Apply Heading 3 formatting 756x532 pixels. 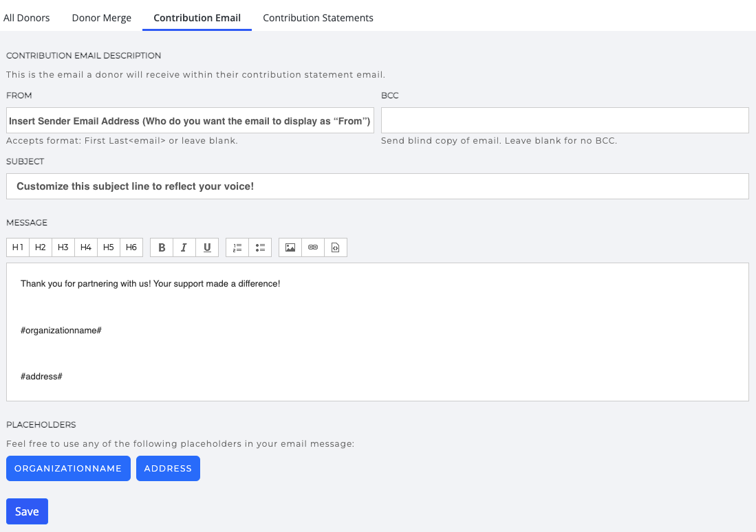coord(63,247)
